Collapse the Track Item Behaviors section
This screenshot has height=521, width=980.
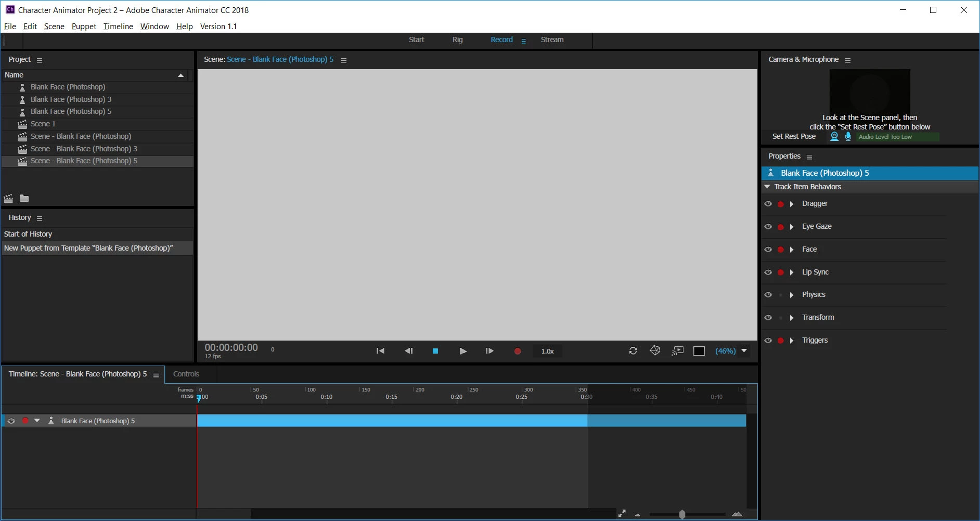pos(767,187)
